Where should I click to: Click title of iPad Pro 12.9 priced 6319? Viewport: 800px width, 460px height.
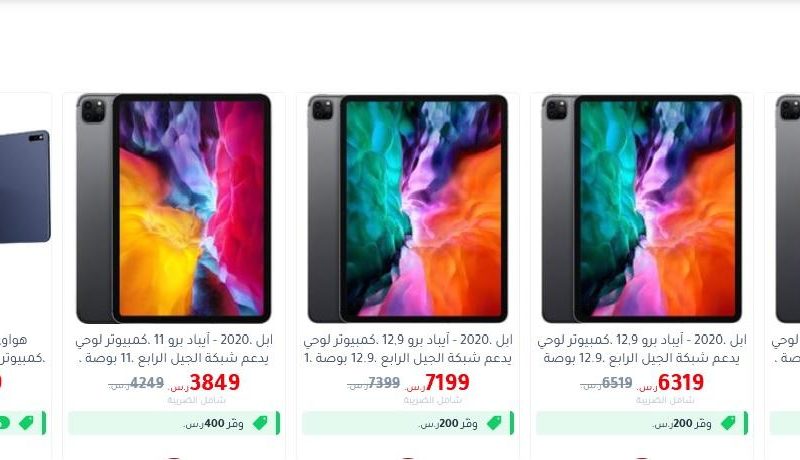(641, 349)
